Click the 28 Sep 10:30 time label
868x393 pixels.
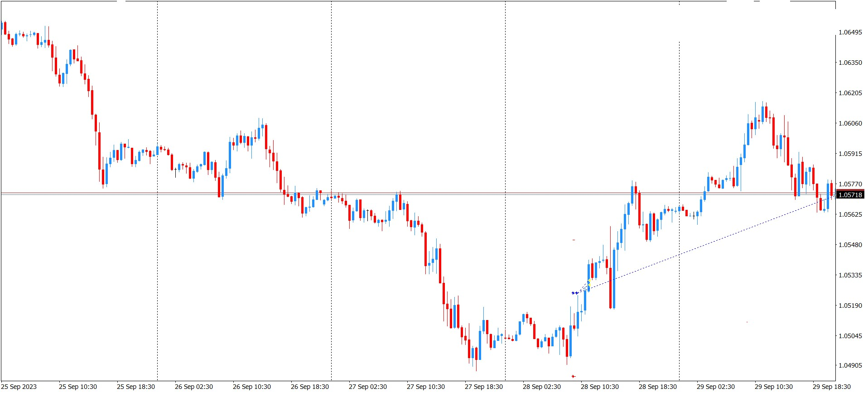coord(600,387)
